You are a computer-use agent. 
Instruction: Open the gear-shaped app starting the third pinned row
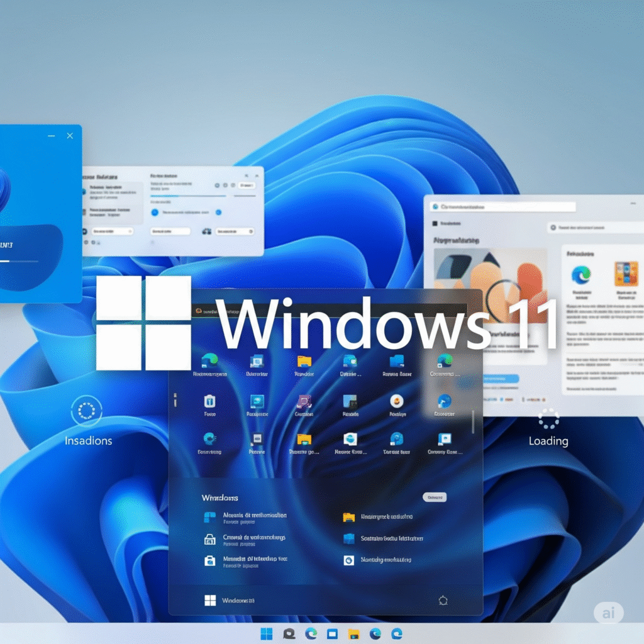(x=209, y=438)
